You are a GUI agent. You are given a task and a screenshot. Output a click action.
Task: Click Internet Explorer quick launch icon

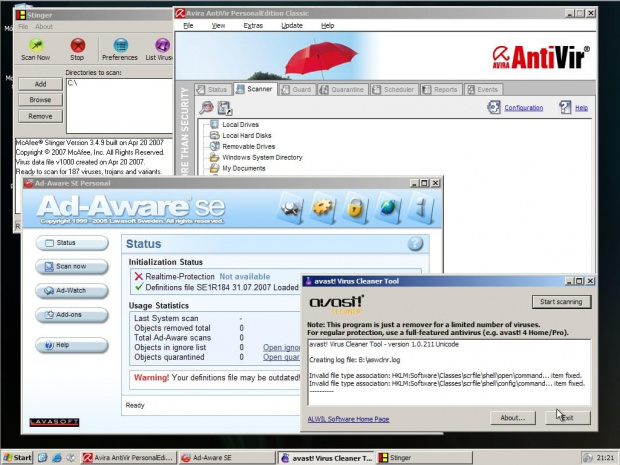pos(57,458)
